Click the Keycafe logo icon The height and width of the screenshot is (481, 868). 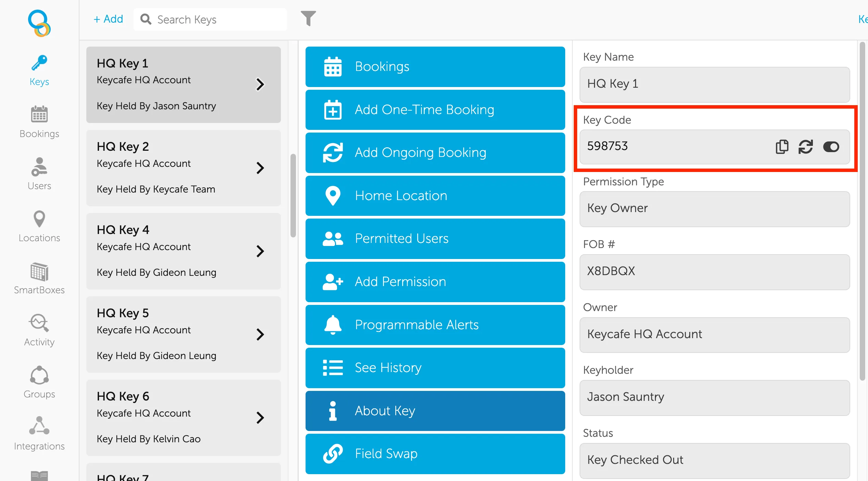point(39,23)
